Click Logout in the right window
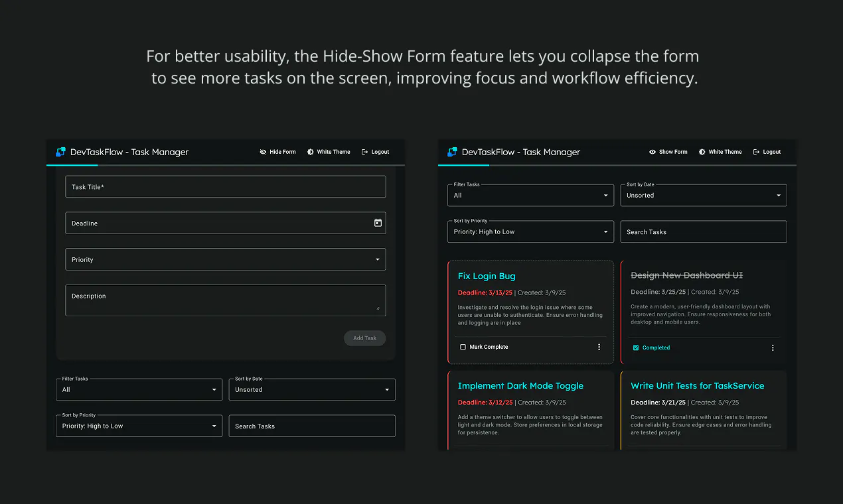843x504 pixels. click(767, 152)
